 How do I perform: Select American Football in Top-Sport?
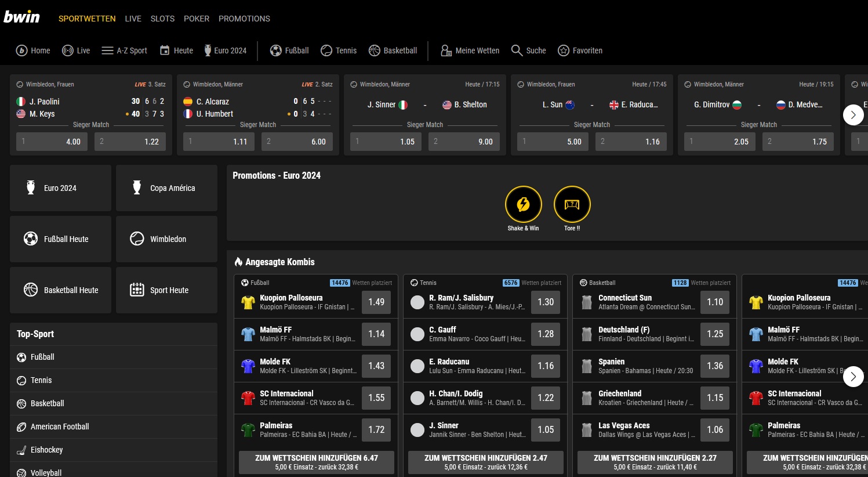114,427
